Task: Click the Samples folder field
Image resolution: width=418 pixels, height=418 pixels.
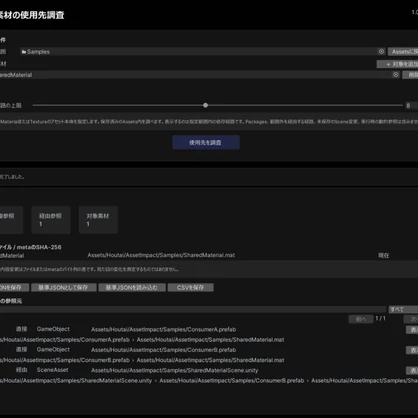Action: [x=203, y=51]
